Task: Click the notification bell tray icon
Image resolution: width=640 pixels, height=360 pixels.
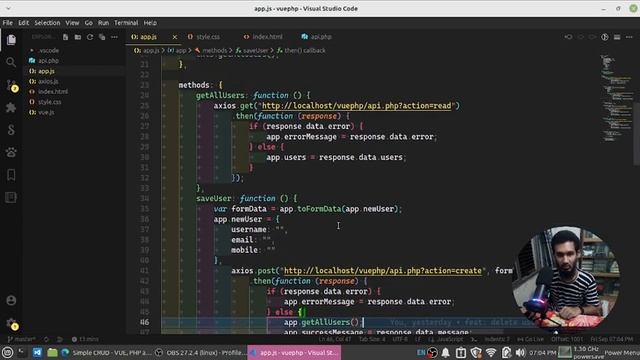Action: click(x=446, y=353)
